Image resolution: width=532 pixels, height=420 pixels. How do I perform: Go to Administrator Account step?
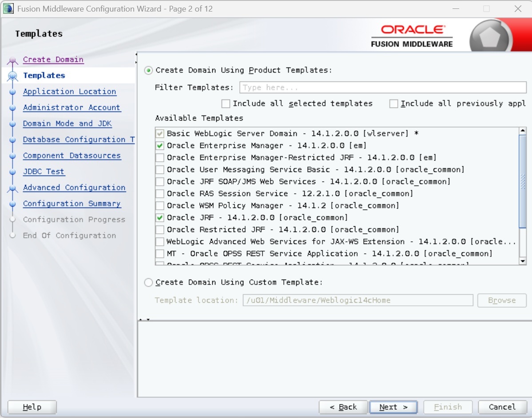click(71, 107)
